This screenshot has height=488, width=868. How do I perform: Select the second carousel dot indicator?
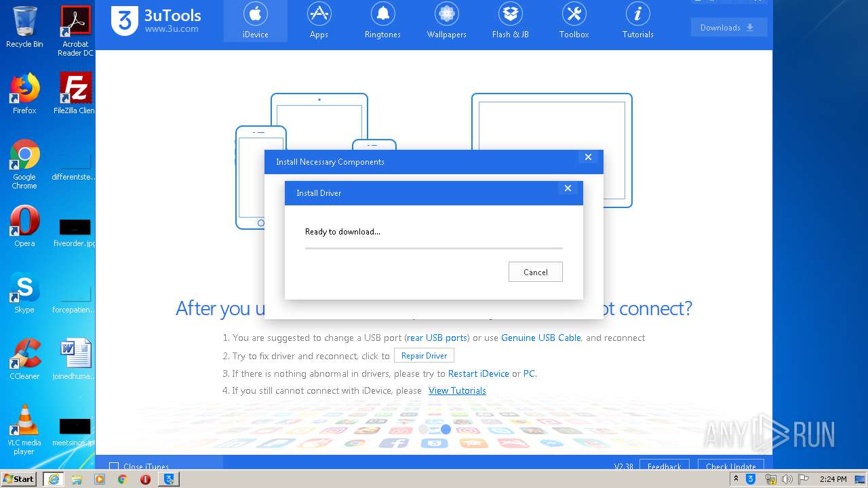click(446, 429)
